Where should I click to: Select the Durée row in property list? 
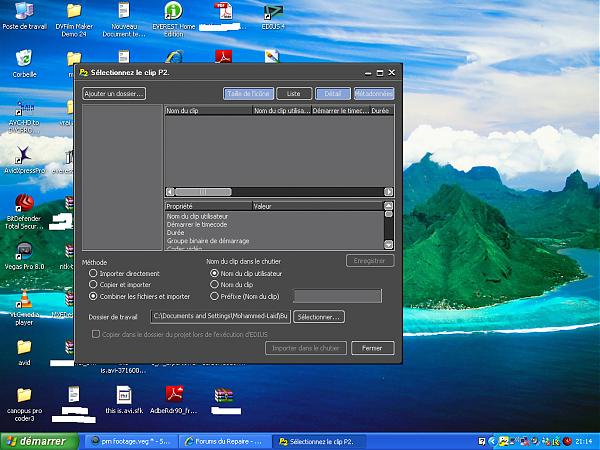(274, 233)
